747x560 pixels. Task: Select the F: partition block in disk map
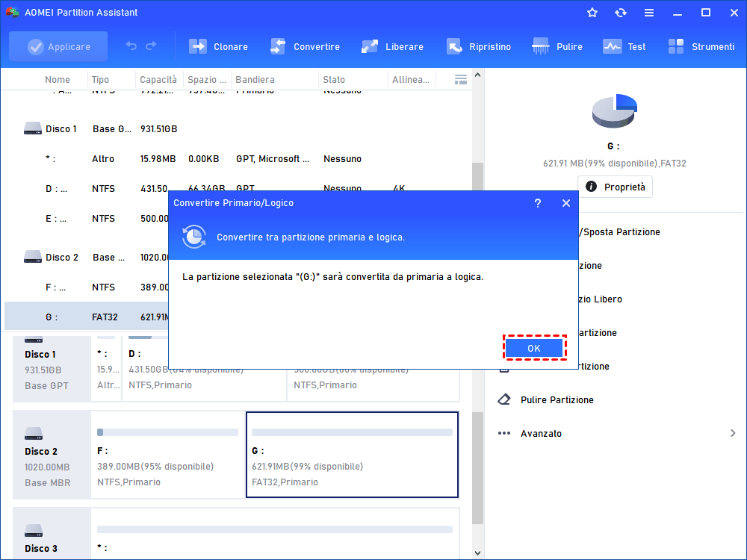[x=167, y=455]
